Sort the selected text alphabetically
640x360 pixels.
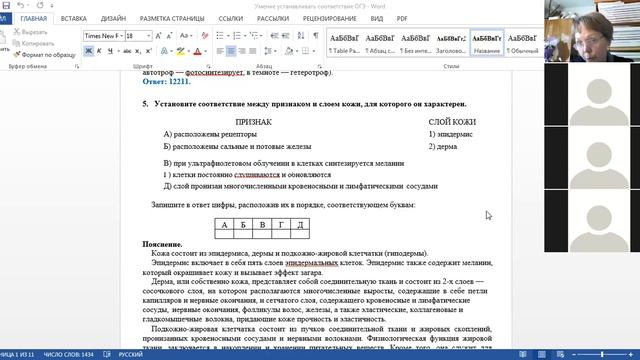coord(301,36)
